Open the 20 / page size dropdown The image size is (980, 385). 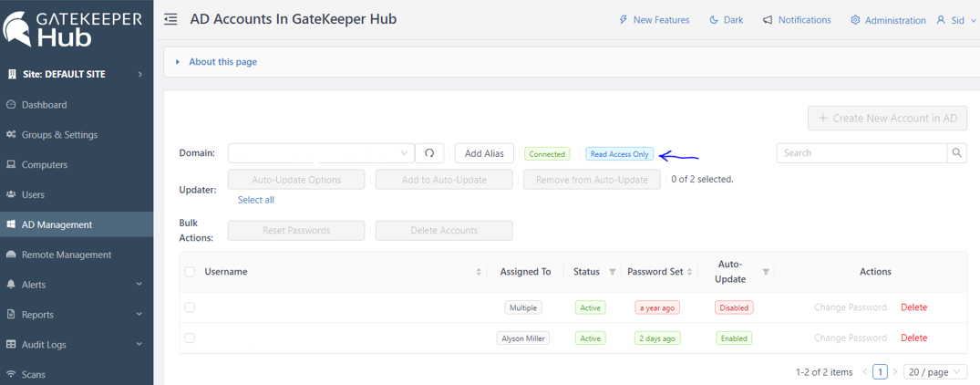point(935,372)
